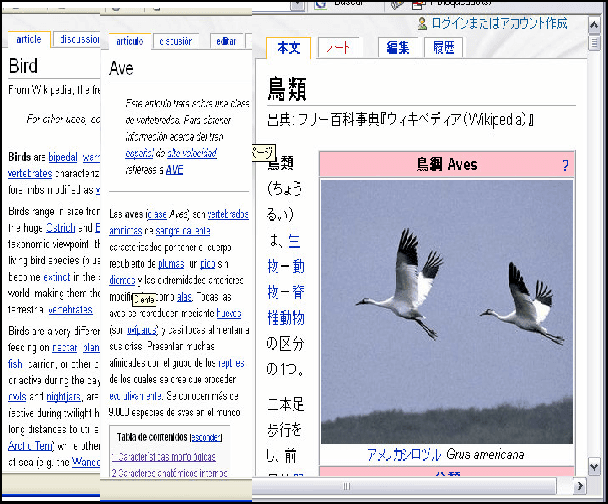
Task: Open the vertebrados link in the Ave article
Action: click(x=228, y=214)
